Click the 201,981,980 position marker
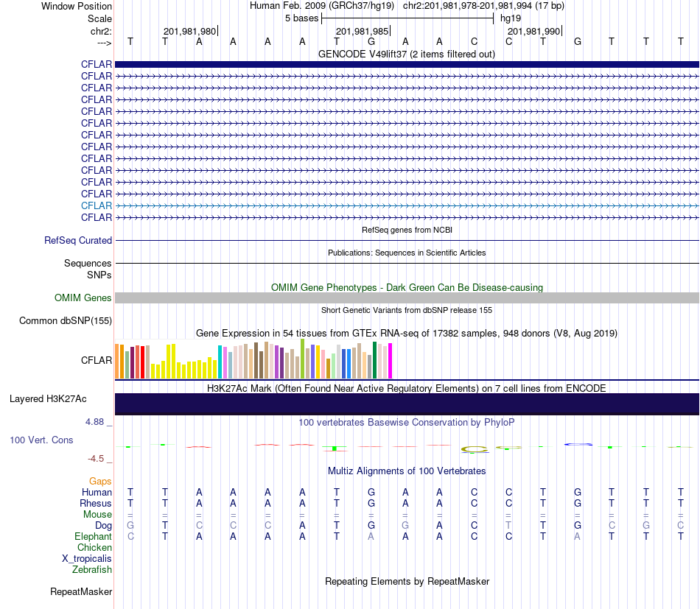The image size is (700, 609). (189, 31)
